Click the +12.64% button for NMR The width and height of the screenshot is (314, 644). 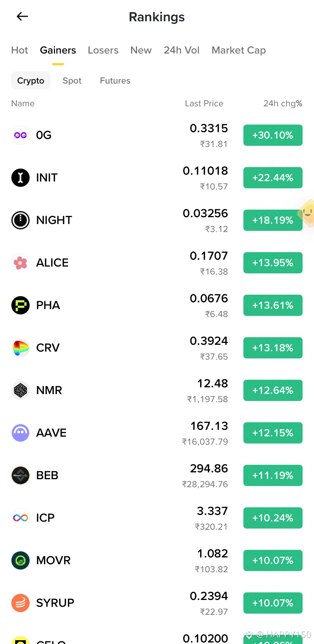[x=273, y=390]
